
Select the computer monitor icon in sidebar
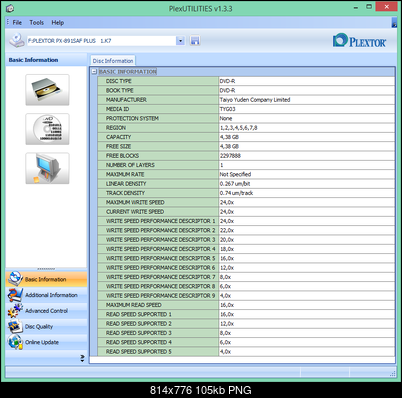coord(47,168)
